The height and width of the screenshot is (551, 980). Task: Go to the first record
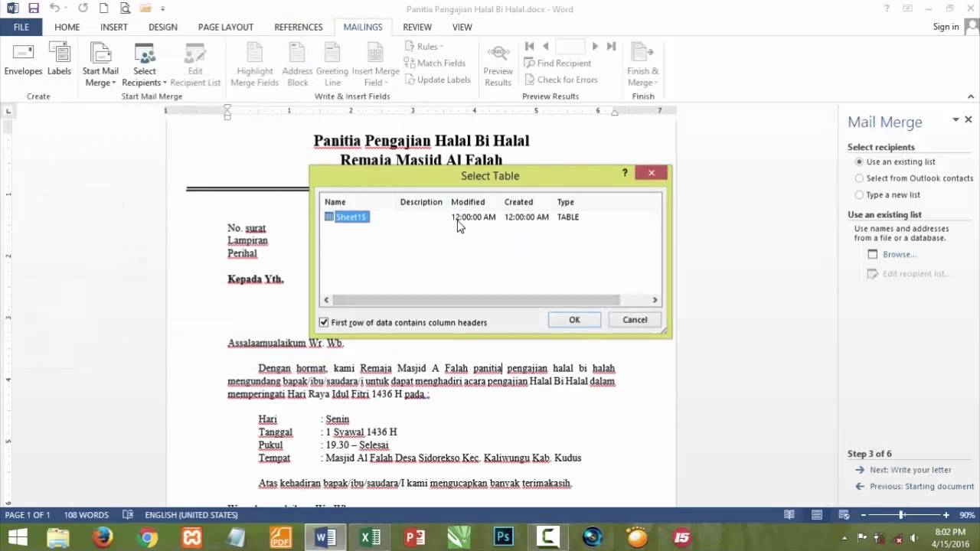[x=529, y=47]
